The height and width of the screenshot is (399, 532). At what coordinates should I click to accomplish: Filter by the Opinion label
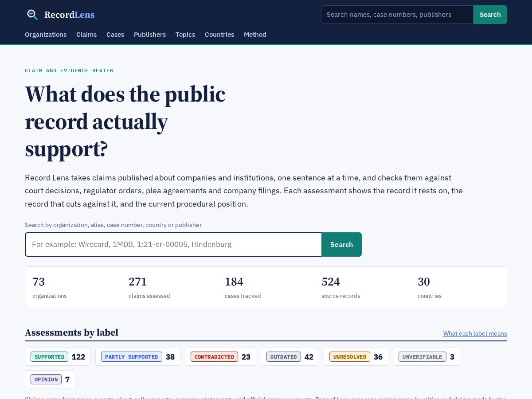[50, 379]
